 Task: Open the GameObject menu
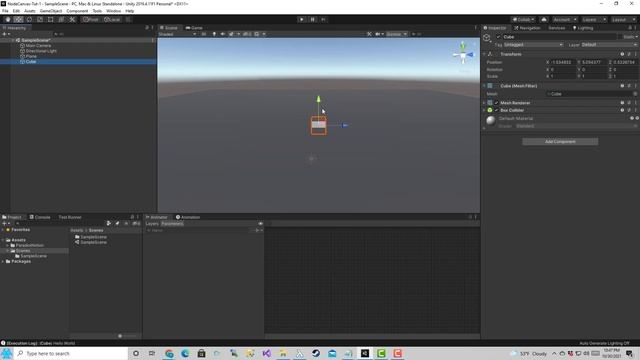point(51,11)
